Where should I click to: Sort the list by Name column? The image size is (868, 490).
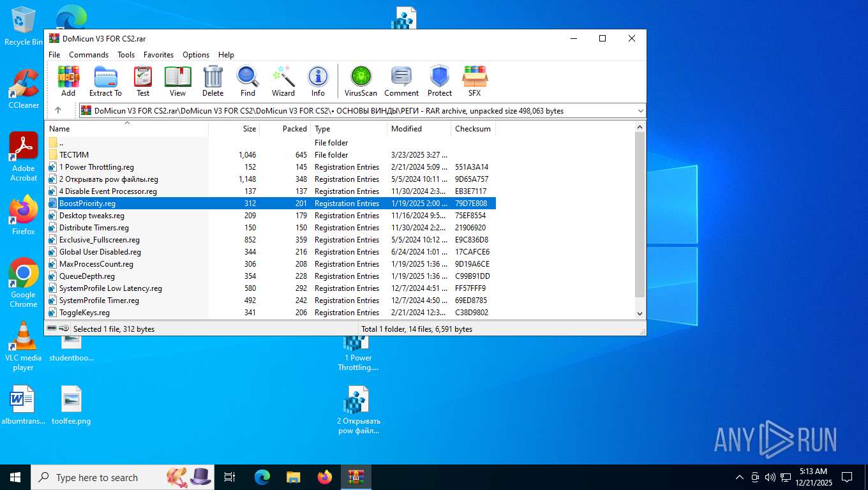coord(126,129)
